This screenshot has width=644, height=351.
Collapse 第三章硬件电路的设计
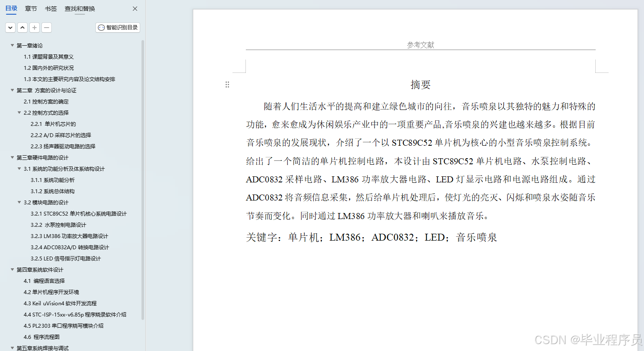coord(12,157)
